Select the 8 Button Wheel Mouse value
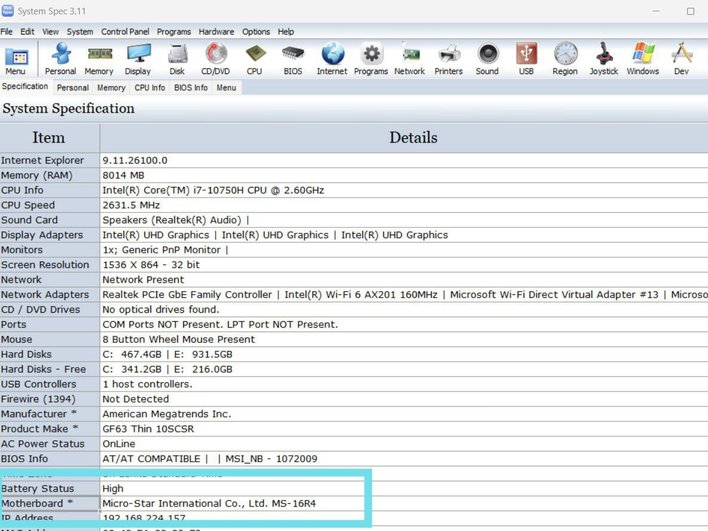This screenshot has height=531, width=708. (178, 339)
